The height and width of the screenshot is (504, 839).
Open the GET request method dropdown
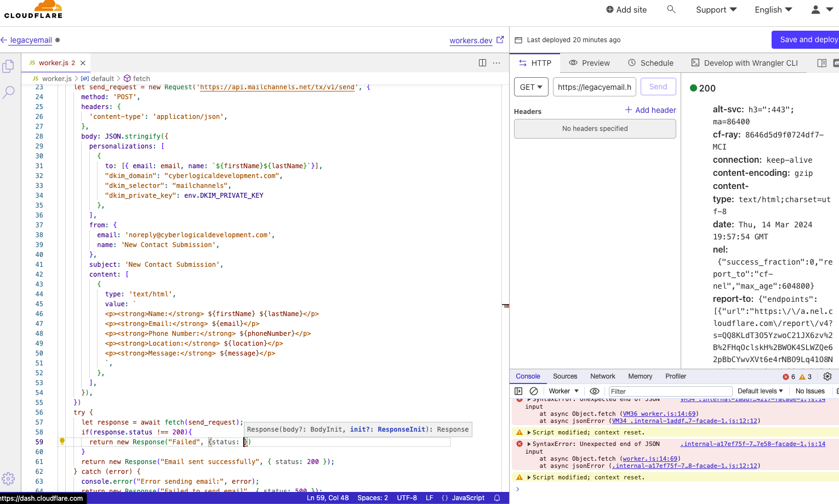(x=531, y=87)
